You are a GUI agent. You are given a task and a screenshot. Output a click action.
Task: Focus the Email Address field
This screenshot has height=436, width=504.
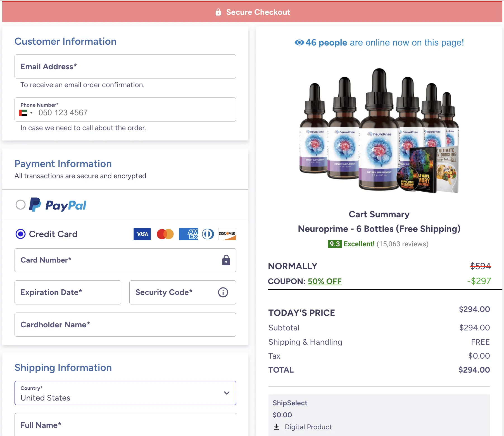pos(125,66)
